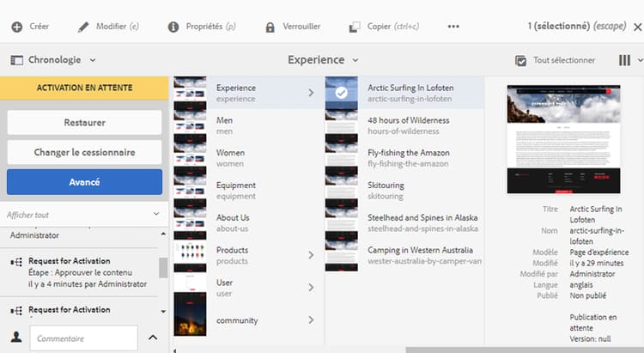Click Steelhead and Spines in Alaska title
Viewport: 644px width, 353px height.
(x=422, y=218)
